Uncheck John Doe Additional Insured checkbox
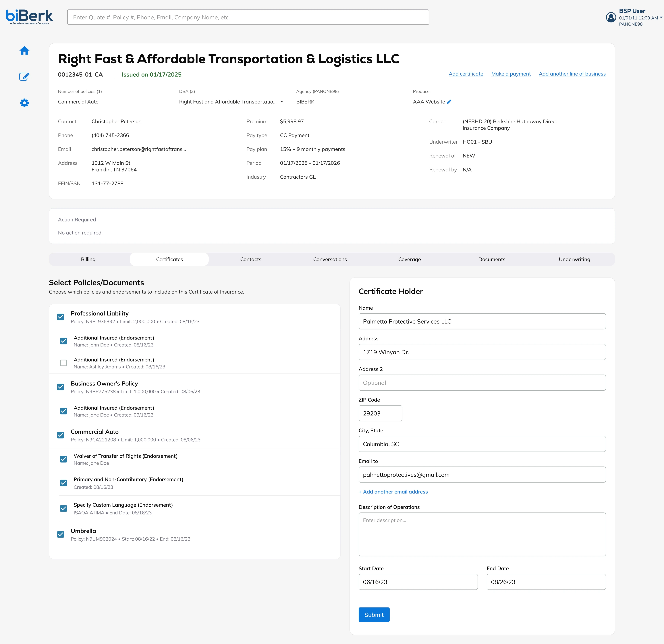Screen dimensions: 664x644 click(x=63, y=341)
